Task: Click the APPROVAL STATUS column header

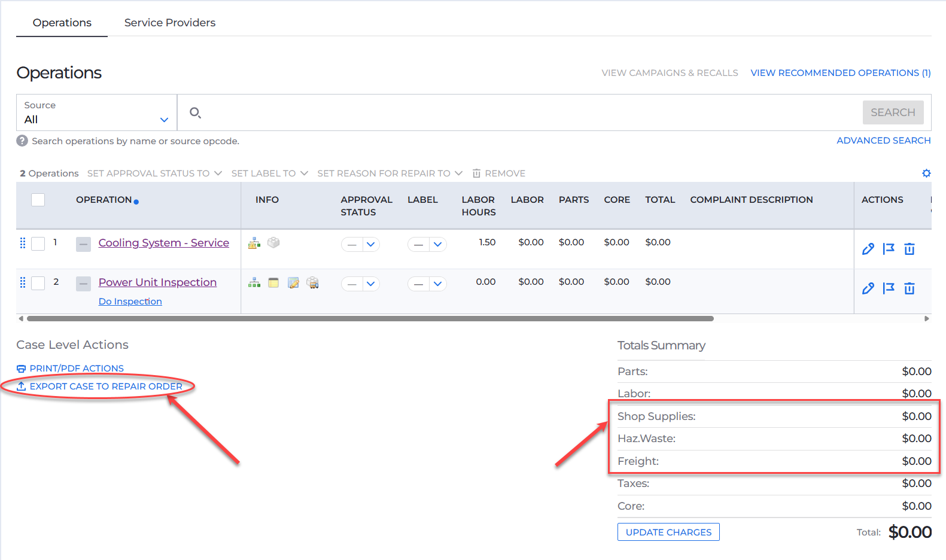Action: (366, 206)
